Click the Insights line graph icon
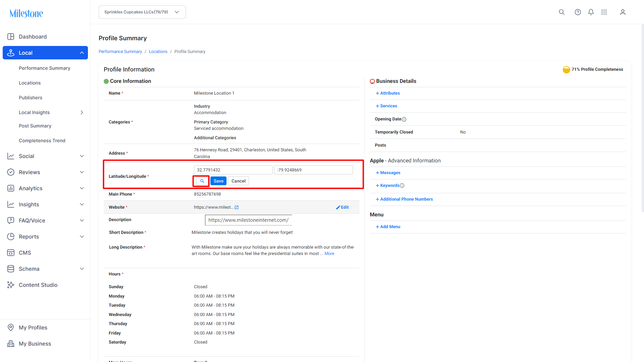644x362 pixels. coord(11,204)
